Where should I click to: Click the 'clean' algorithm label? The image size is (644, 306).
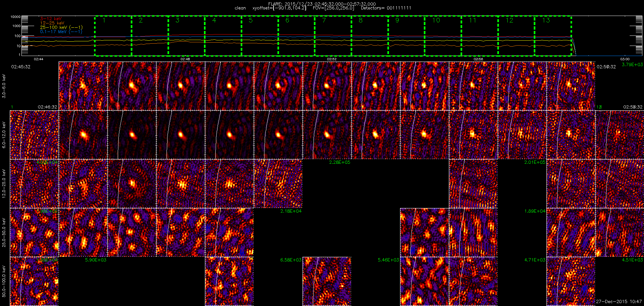tap(240, 8)
